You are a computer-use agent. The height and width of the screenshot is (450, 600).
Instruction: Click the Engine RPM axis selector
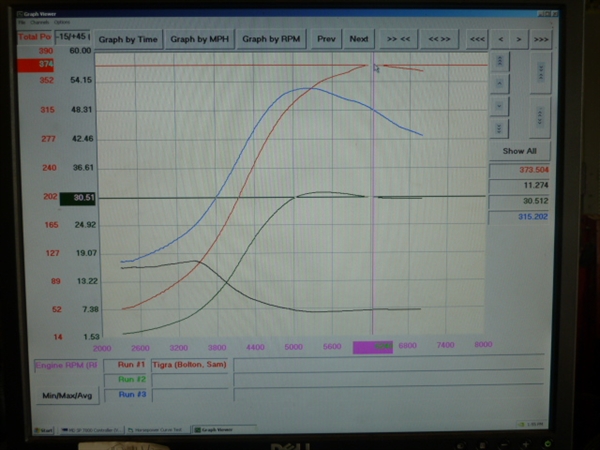click(x=66, y=365)
